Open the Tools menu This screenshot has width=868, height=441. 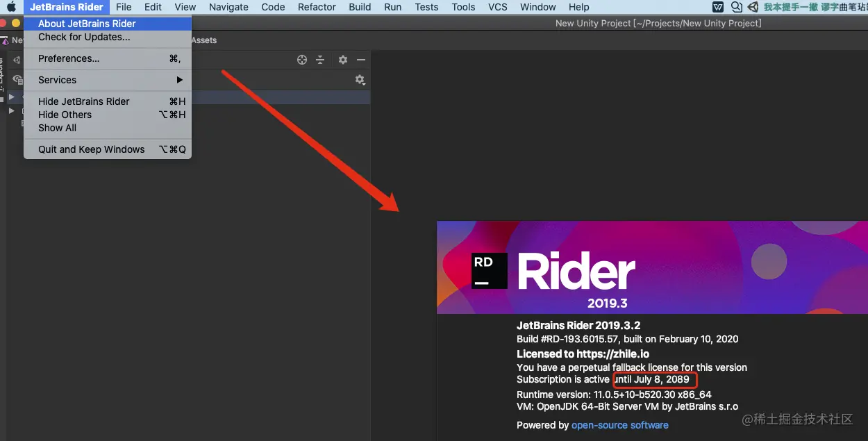tap(463, 7)
